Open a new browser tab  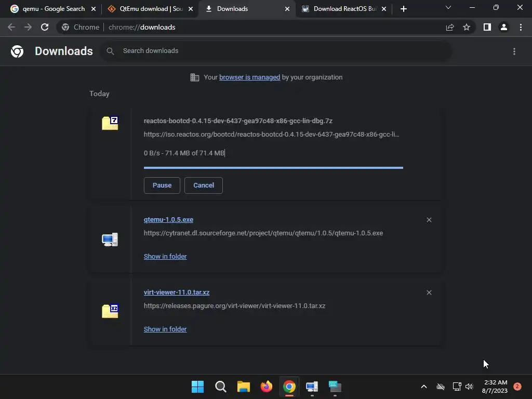pyautogui.click(x=403, y=9)
